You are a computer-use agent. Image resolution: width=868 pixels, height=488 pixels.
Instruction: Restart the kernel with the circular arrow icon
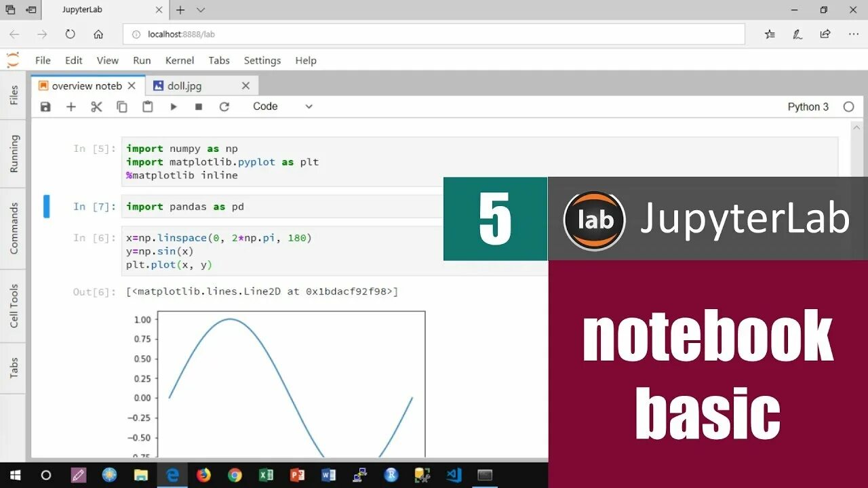coord(224,106)
